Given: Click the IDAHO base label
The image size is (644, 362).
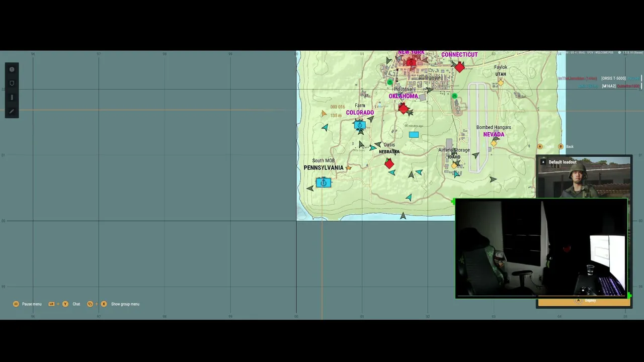Looking at the screenshot, I should (x=454, y=157).
